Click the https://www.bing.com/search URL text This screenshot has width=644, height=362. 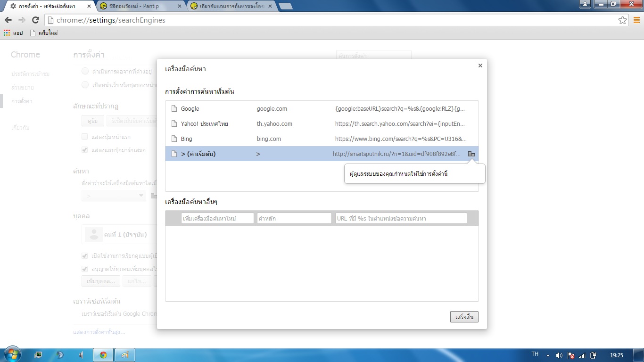click(x=401, y=139)
